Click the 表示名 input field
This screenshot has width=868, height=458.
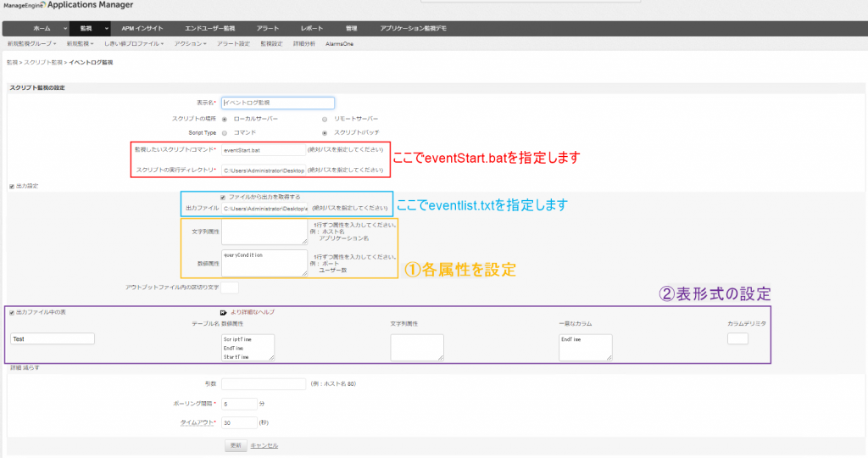[278, 103]
